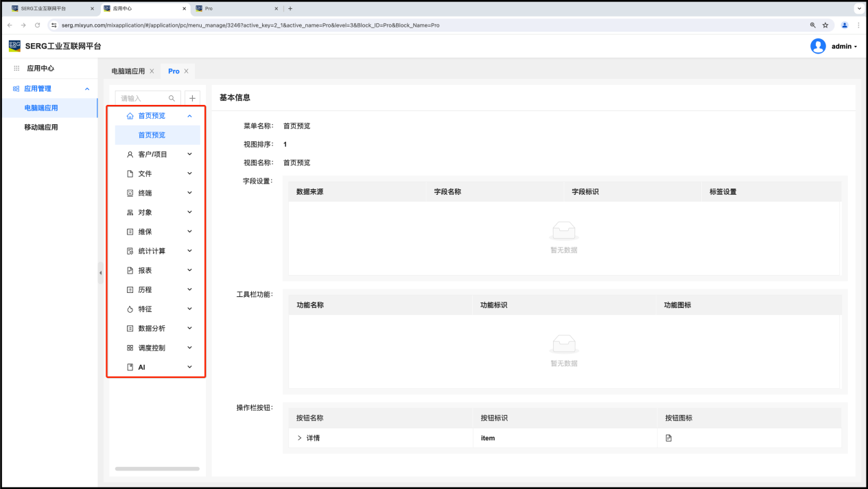
Task: Collapse the 首页预览 menu group
Action: point(189,116)
